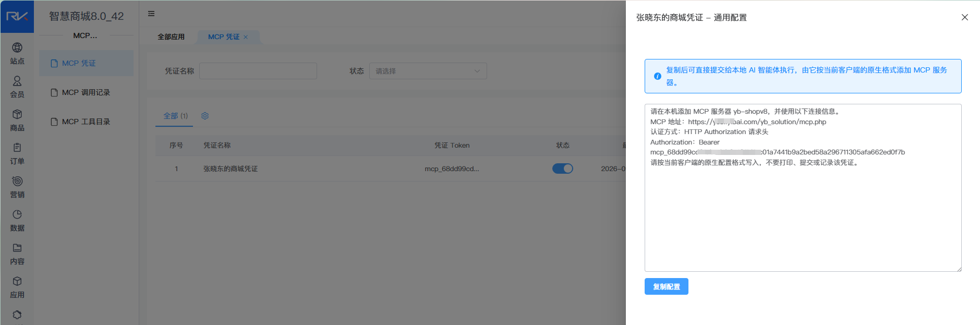The image size is (980, 325).
Task: Click inside the MCP configuration text area
Action: (803, 188)
